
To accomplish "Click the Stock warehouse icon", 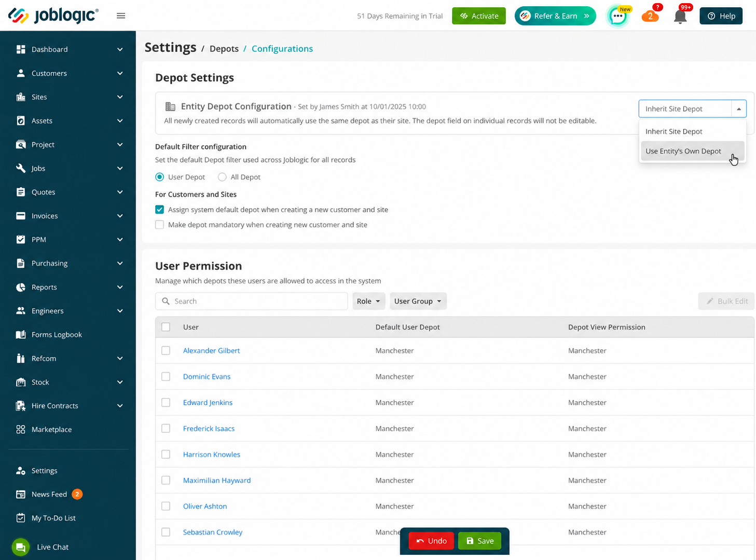I will (21, 382).
